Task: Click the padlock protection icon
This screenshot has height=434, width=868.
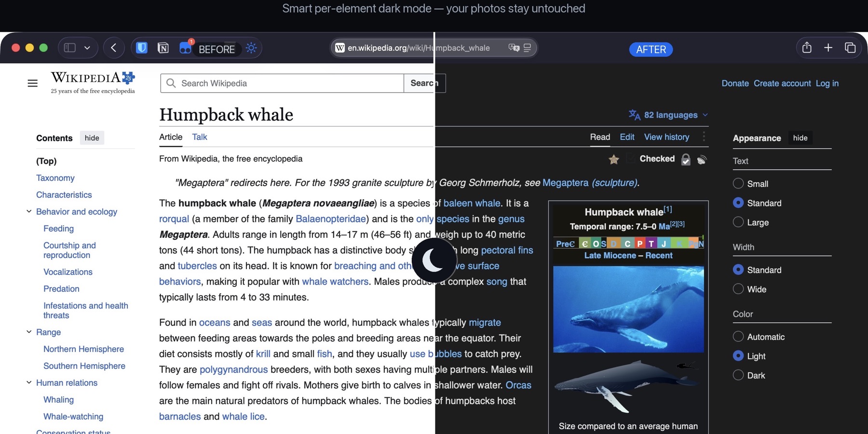Action: coord(685,159)
